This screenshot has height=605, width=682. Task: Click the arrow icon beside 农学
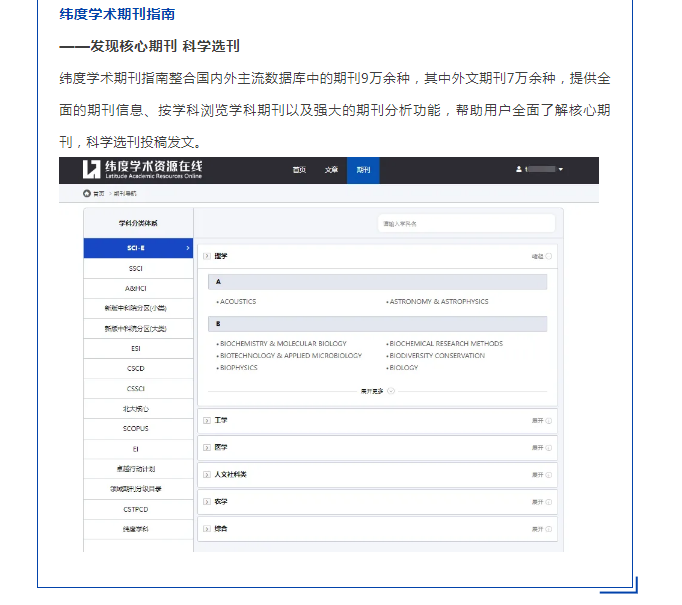(x=207, y=502)
